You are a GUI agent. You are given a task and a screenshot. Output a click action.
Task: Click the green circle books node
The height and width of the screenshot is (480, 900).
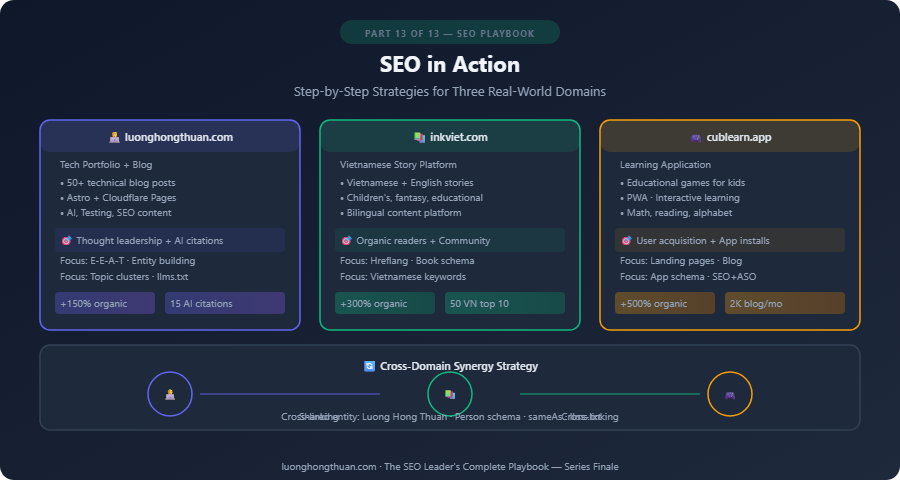[x=450, y=394]
